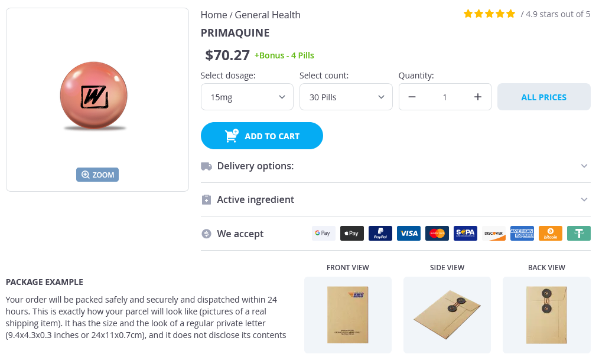
Task: Click the PayPal payment icon
Action: (380, 234)
